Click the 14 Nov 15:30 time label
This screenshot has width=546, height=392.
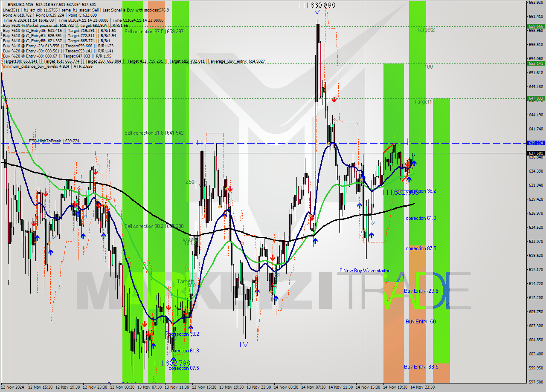pos(368,387)
